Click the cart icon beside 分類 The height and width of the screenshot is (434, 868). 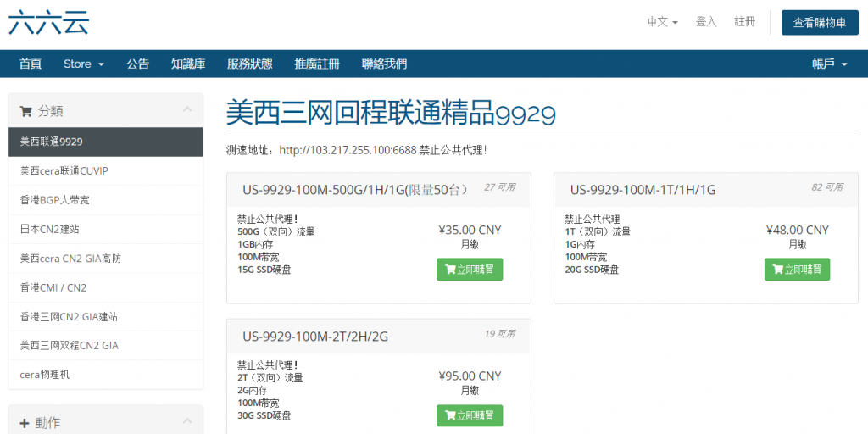point(25,111)
